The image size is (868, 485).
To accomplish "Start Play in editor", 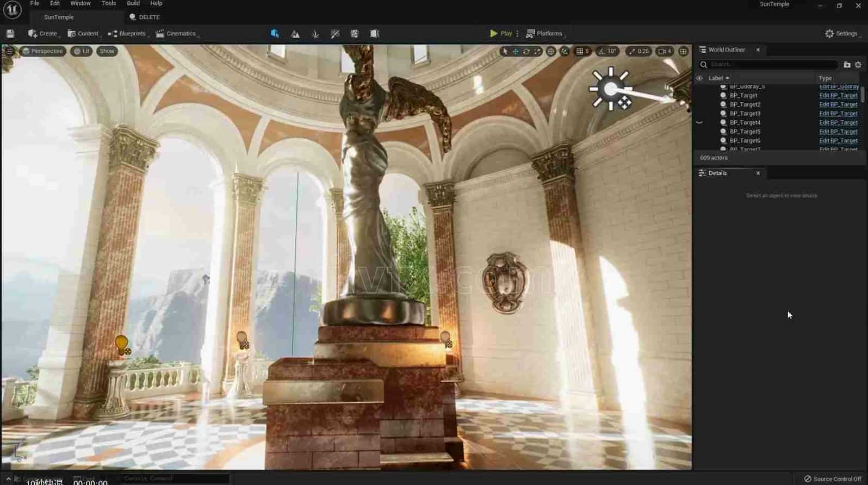I will (501, 34).
